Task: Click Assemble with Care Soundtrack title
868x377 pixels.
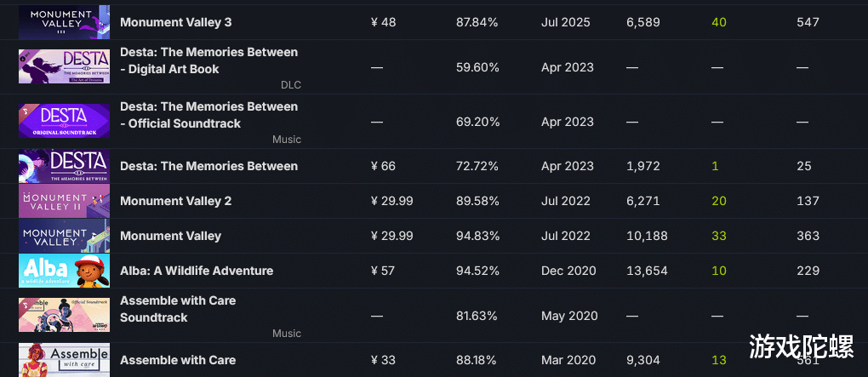Action: 178,309
